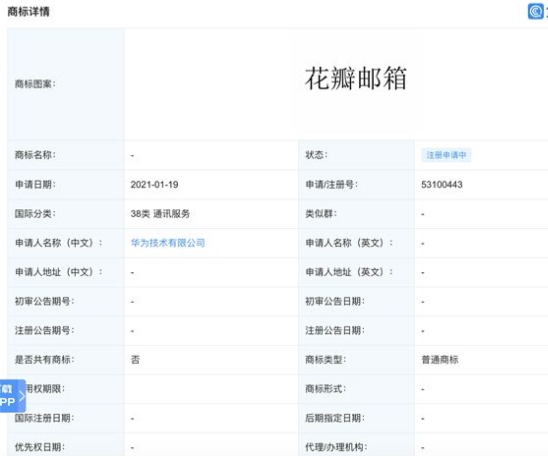Click the 注册公告日期 label
The width and height of the screenshot is (548, 456).
(335, 330)
